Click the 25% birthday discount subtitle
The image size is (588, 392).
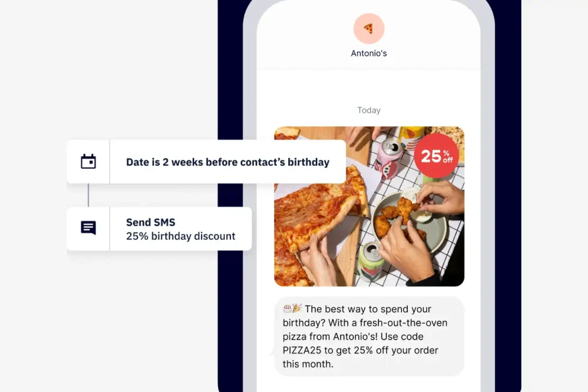[180, 236]
